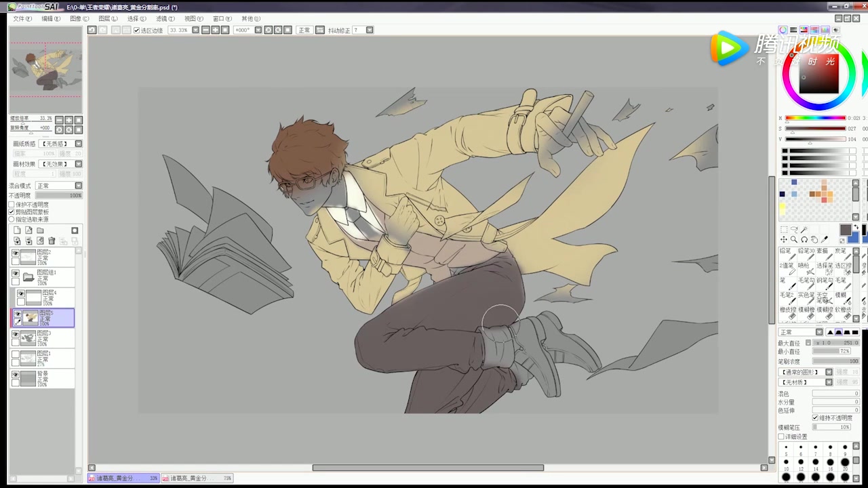Viewport: 868px width, 488px height.
Task: Switch to the first 诸葛亮_黄金分 document tab
Action: pos(123,479)
